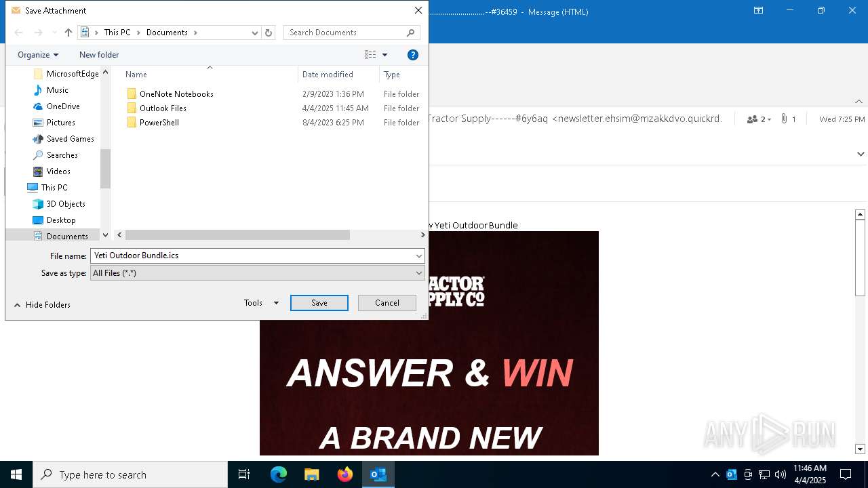Select This PC in navigation pane
The image size is (868, 488).
(x=47, y=188)
